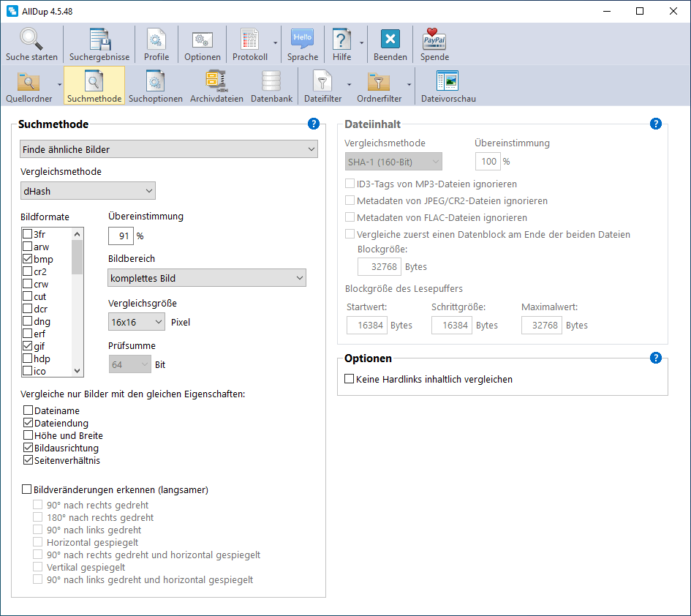Viewport: 691px width, 616px height.
Task: Open the dHash Vergleichsmethode dropdown
Action: 88,191
